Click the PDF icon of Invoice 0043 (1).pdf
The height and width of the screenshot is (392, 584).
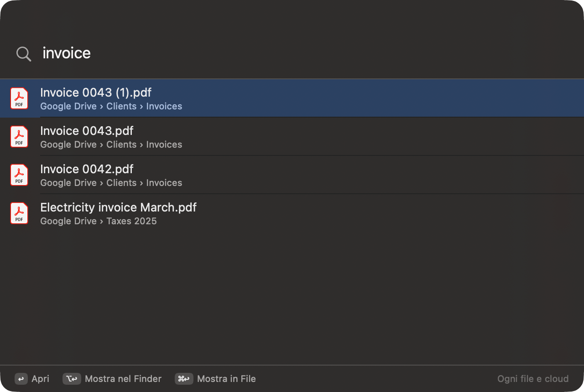pyautogui.click(x=19, y=98)
